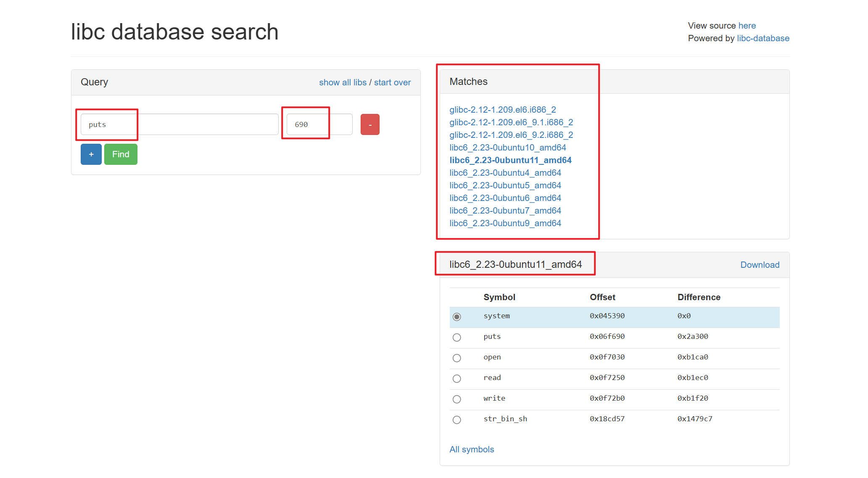Screen dimensions: 868x478
Task: Select the system symbol radio button
Action: [x=457, y=317]
